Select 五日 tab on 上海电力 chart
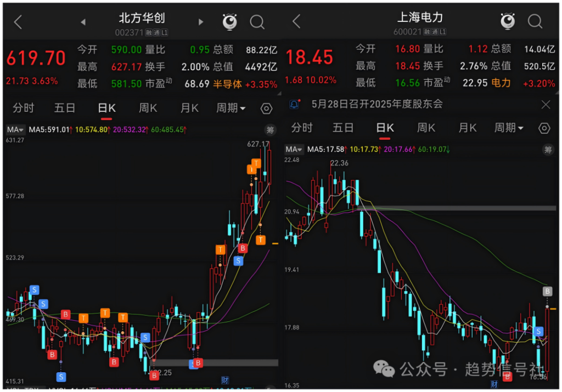 pyautogui.click(x=343, y=127)
